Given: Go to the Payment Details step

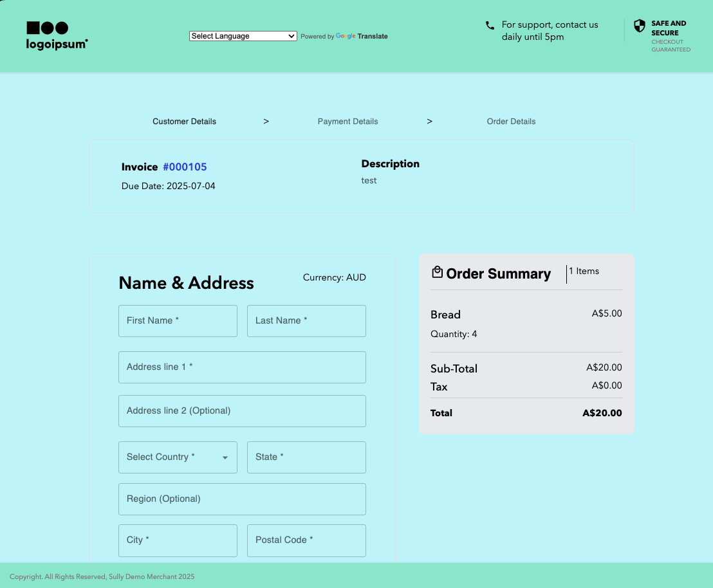Looking at the screenshot, I should (x=347, y=122).
